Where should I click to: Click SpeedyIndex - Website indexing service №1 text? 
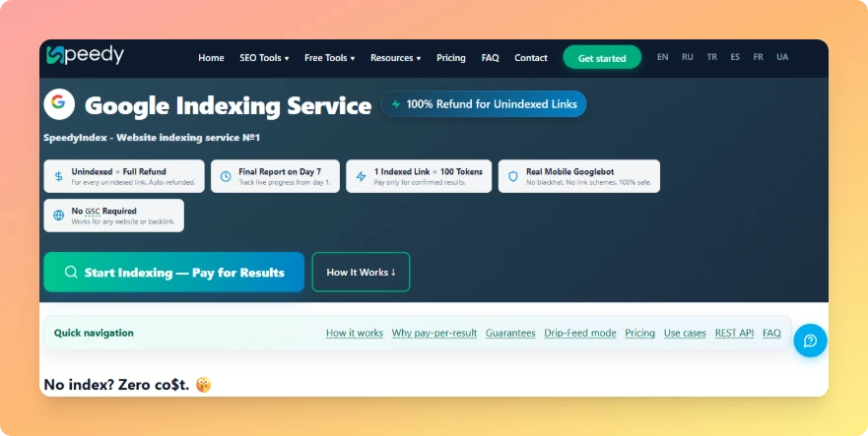[x=152, y=137]
